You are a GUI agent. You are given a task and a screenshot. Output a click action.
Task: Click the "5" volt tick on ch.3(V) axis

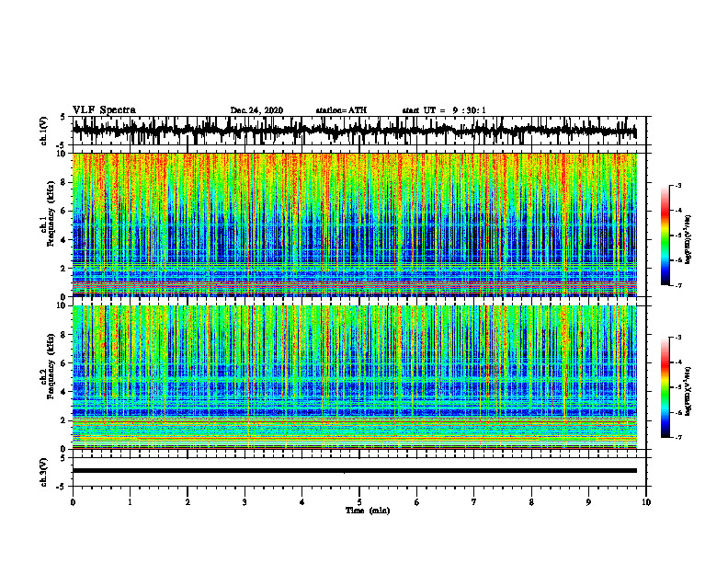(63, 459)
